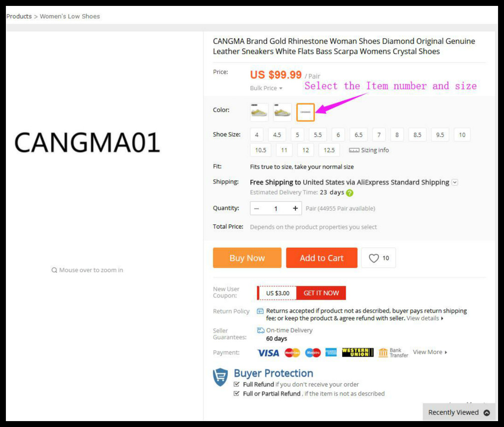Click the Full or Partial Refund checkmark icon
This screenshot has height=427, width=504.
237,394
